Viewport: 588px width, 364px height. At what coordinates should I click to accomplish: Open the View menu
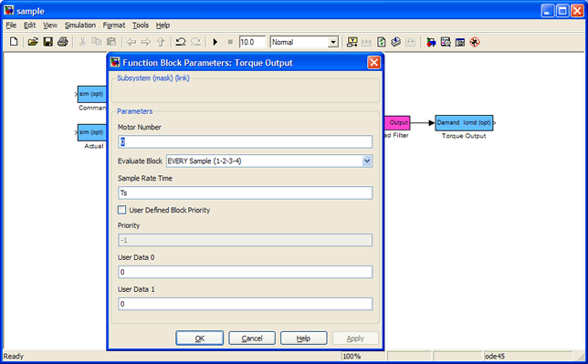pos(50,26)
